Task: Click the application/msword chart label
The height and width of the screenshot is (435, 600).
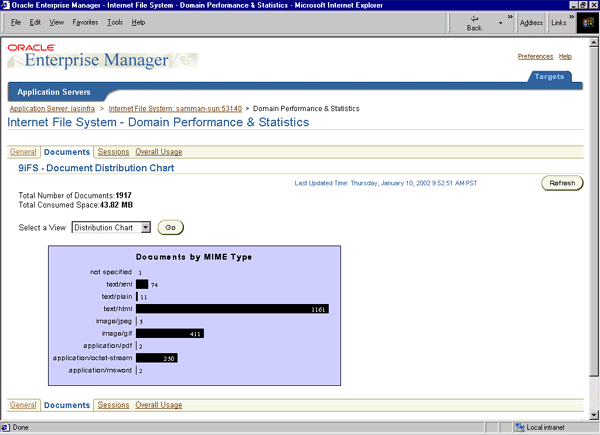Action: tap(100, 370)
